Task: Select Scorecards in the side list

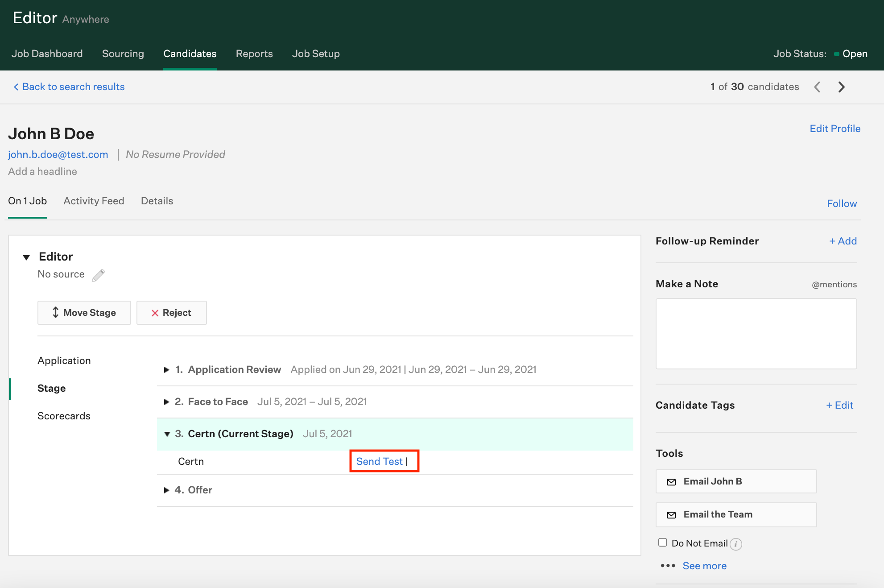Action: (x=64, y=416)
